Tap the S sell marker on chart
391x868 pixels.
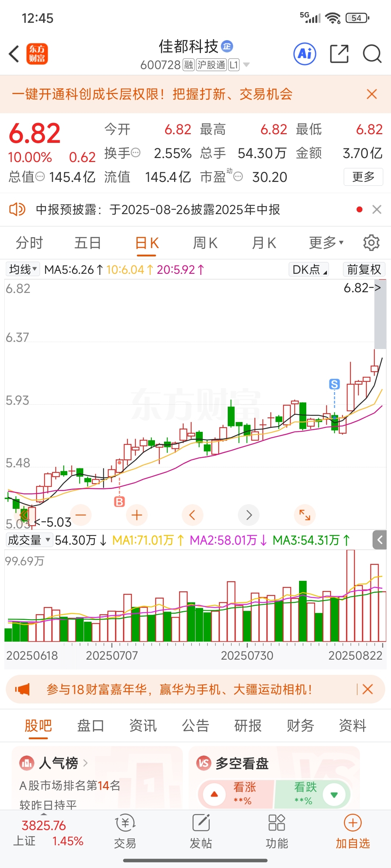(334, 384)
